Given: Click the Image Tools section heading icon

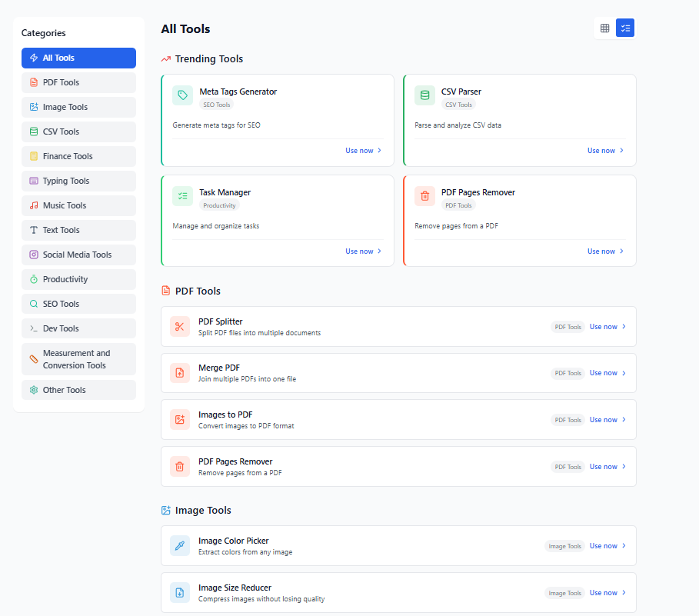Looking at the screenshot, I should coord(166,511).
